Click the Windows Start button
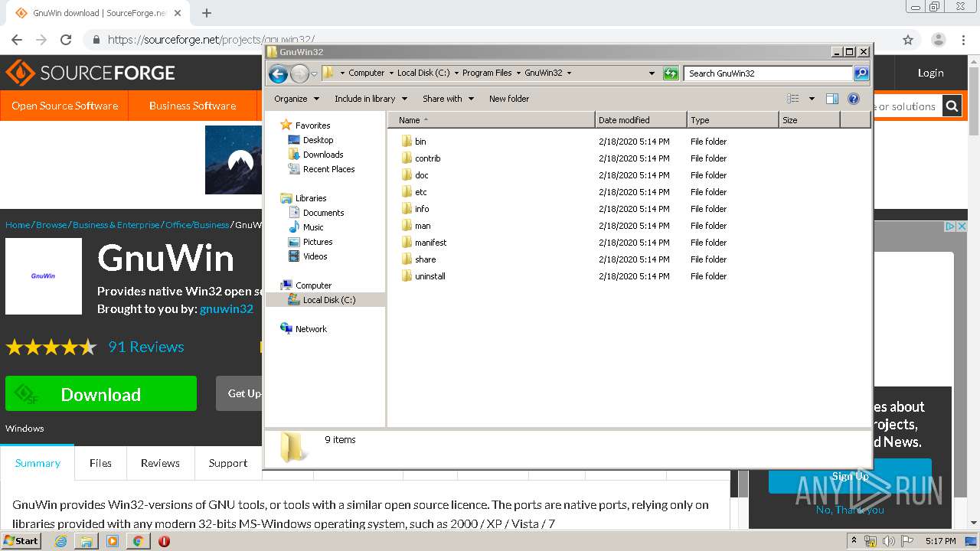Image resolution: width=980 pixels, height=551 pixels. 21,541
